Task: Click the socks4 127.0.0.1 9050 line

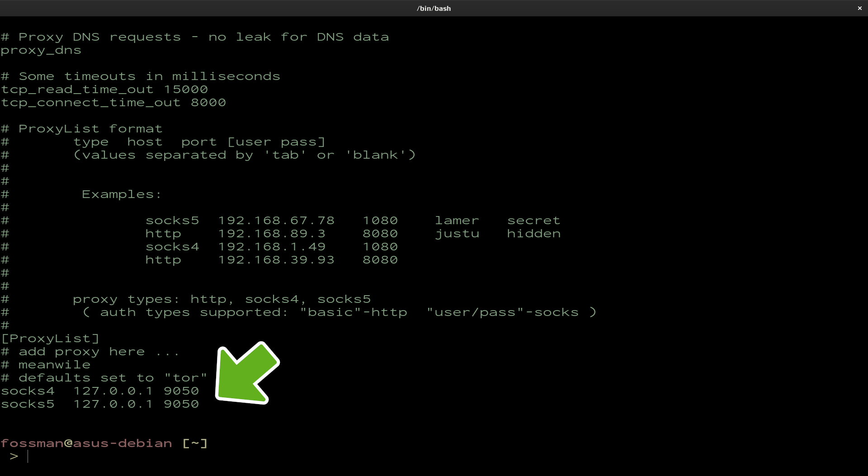Action: pos(99,391)
